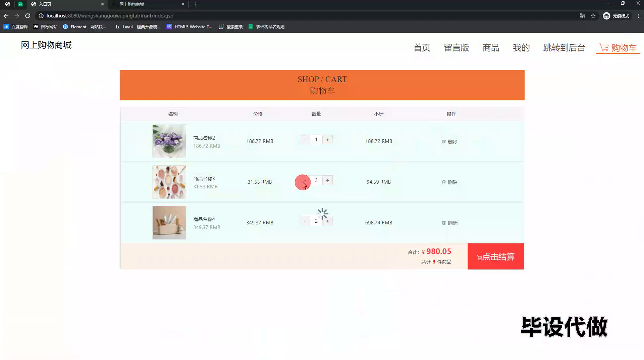Delete 商品名称4 from the cart
644x360 pixels.
(x=449, y=223)
